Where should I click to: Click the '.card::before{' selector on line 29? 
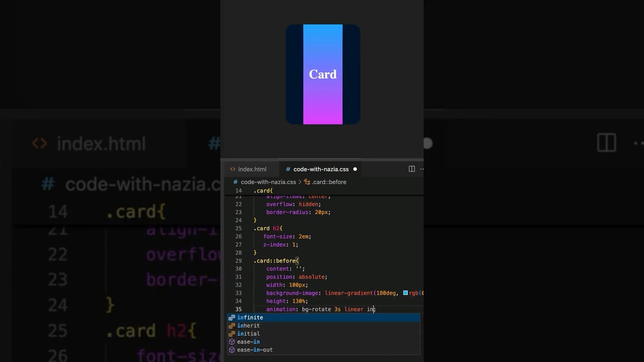pos(276,261)
